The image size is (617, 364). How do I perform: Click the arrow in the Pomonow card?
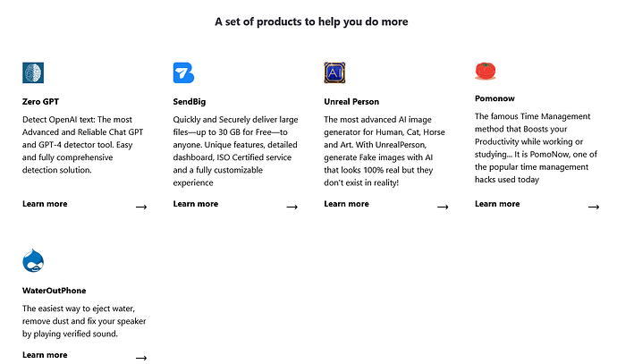pyautogui.click(x=594, y=207)
